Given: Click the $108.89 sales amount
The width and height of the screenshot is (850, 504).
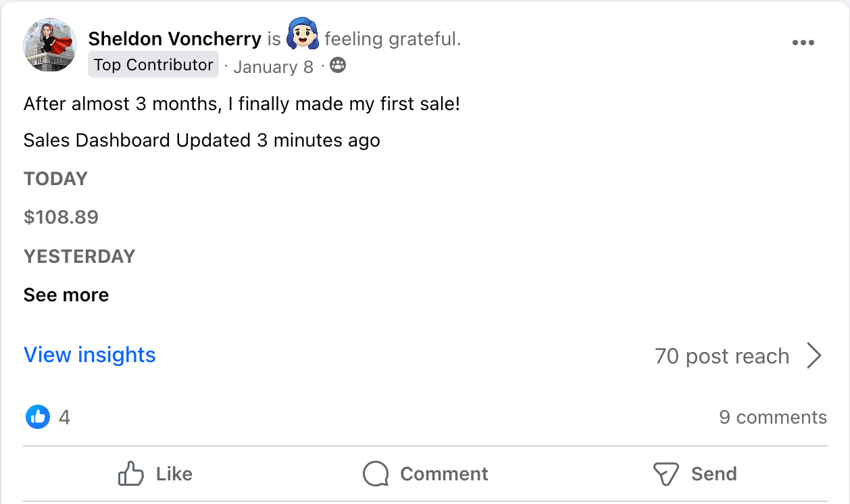Looking at the screenshot, I should (61, 217).
